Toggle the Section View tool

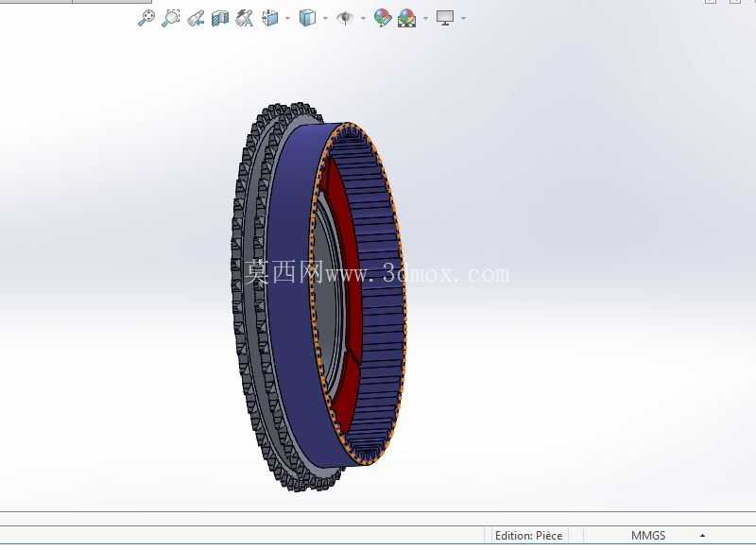(x=220, y=19)
